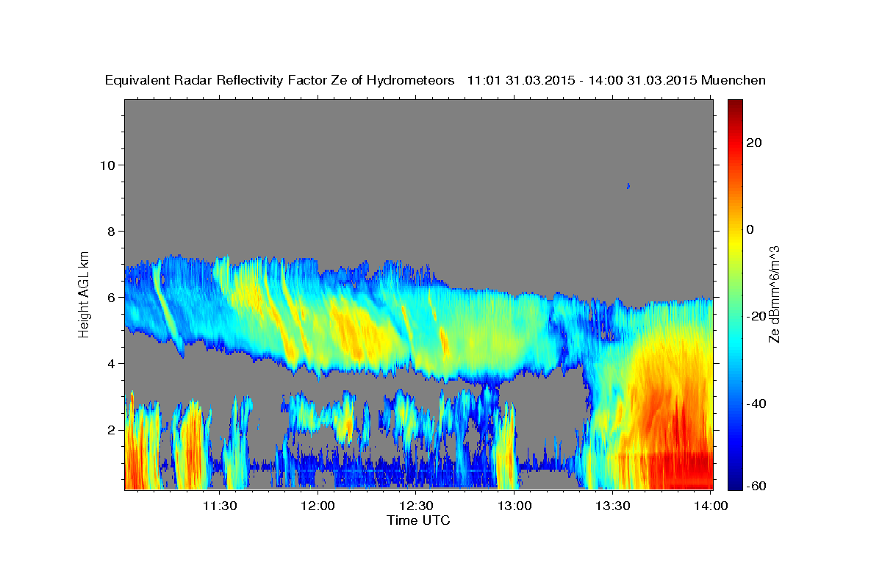Image resolution: width=882 pixels, height=588 pixels.
Task: Click the '14:00' time tick label
Action: 711,506
